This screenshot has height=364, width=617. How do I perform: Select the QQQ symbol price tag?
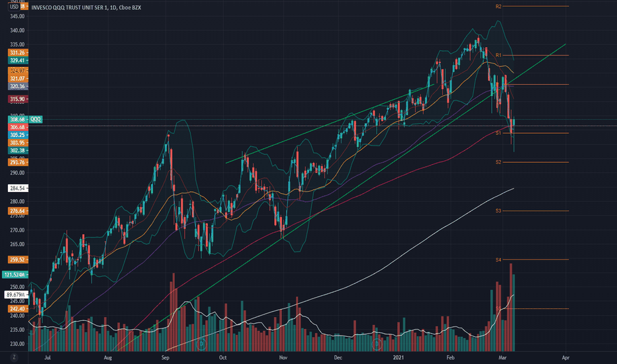coord(35,119)
